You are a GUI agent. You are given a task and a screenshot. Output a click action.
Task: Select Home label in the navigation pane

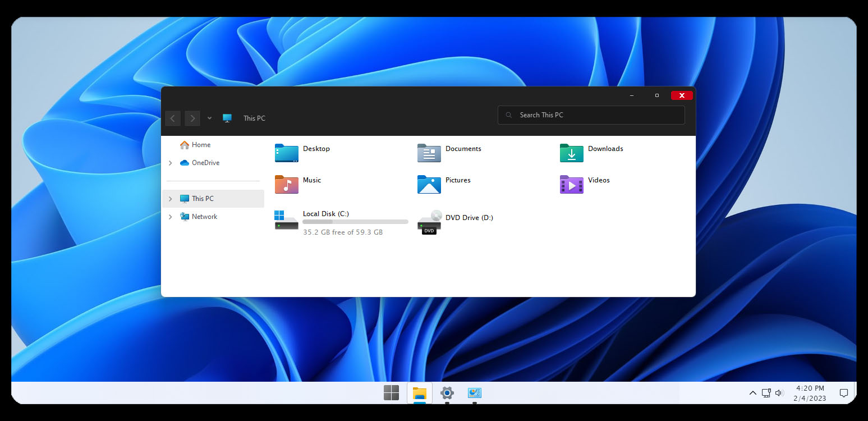pos(201,145)
